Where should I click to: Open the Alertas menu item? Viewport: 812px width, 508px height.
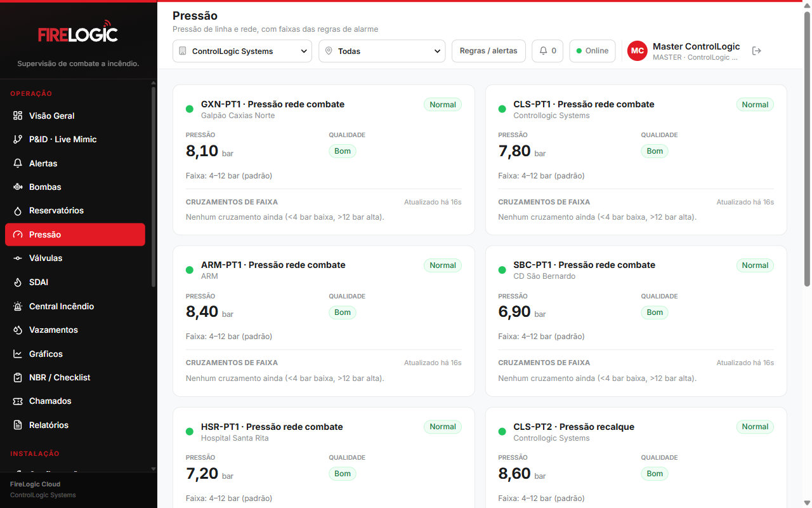pyautogui.click(x=75, y=163)
